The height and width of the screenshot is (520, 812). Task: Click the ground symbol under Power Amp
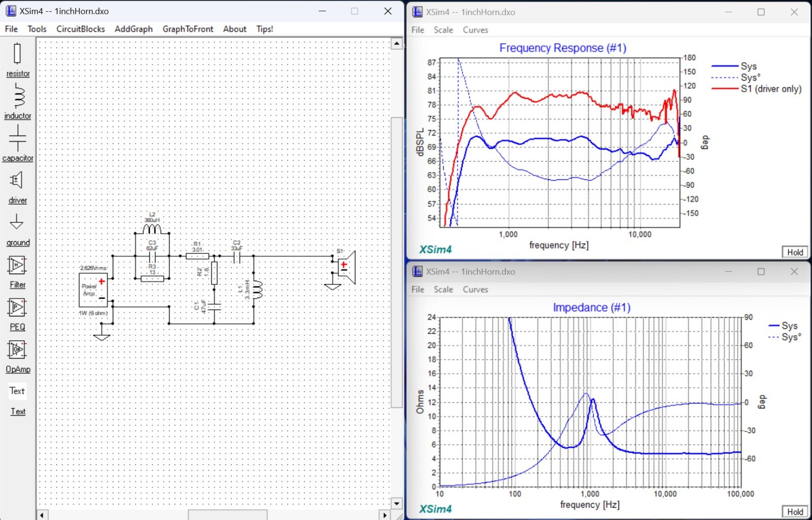[x=102, y=336]
